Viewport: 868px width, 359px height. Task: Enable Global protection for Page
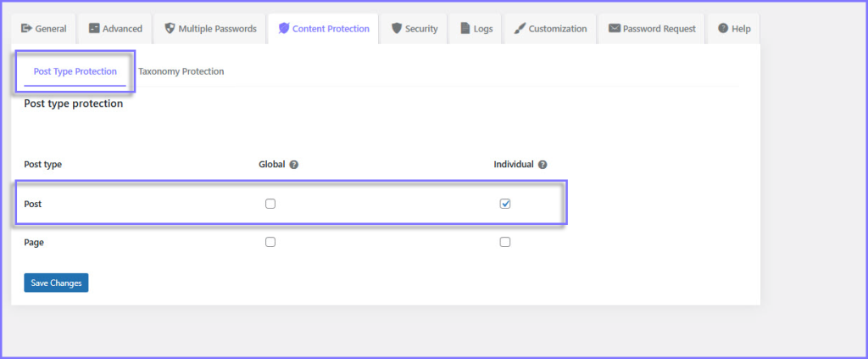[270, 242]
